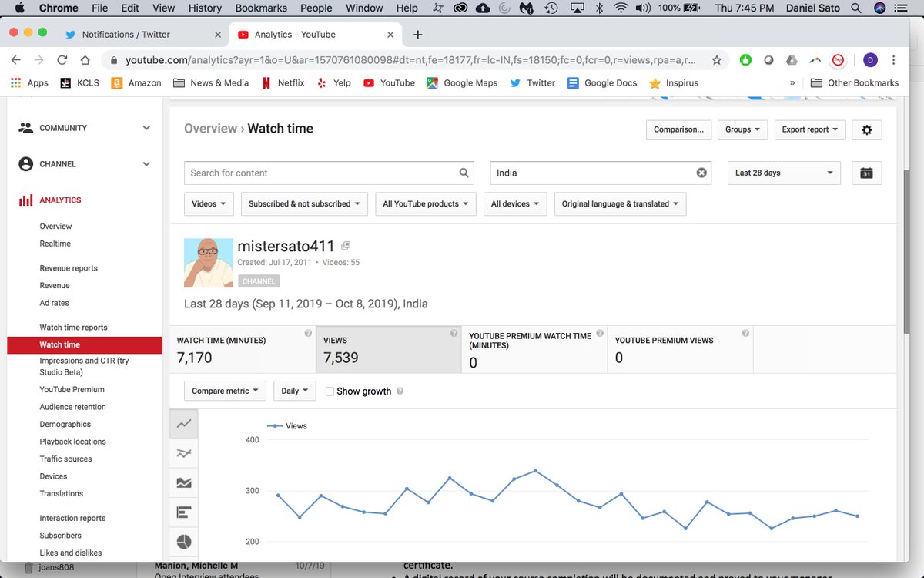924x578 pixels.
Task: Click help icon on YouTube Premium views card
Action: pyautogui.click(x=745, y=334)
